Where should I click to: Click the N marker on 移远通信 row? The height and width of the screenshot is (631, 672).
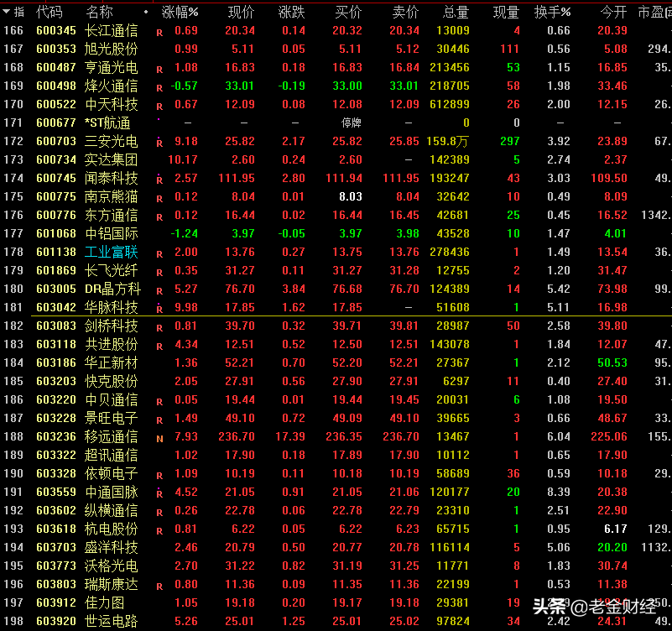[x=159, y=439]
